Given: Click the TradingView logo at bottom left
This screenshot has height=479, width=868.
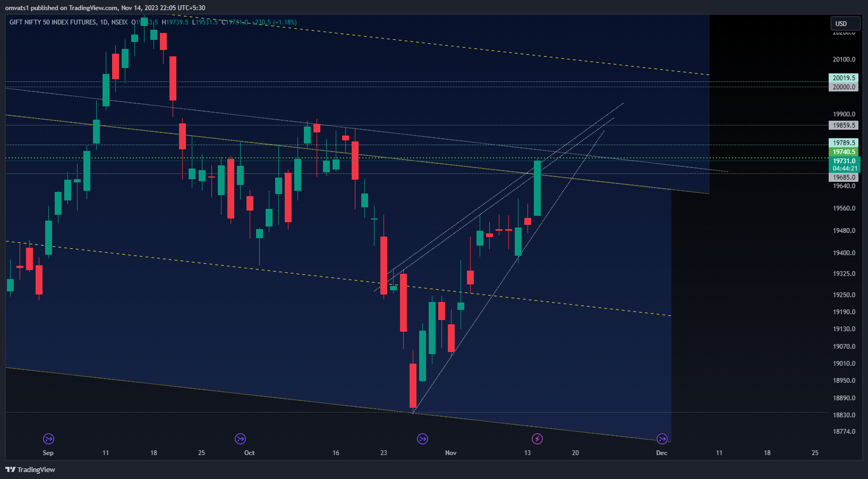Looking at the screenshot, I should click(30, 469).
